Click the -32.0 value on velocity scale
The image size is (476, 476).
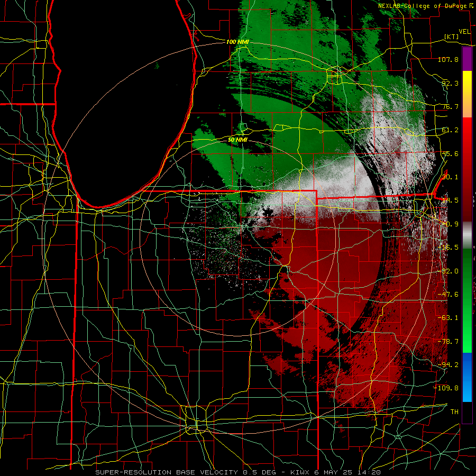448,271
